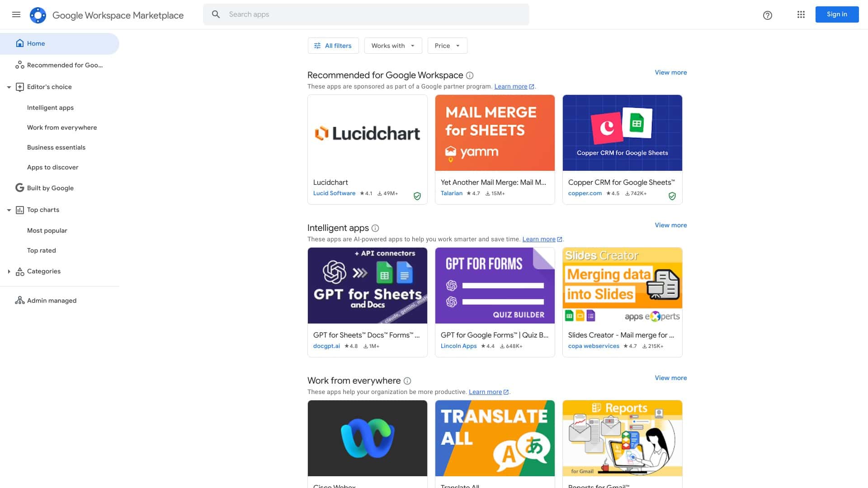Visit the copper.com publisher link

click(585, 193)
